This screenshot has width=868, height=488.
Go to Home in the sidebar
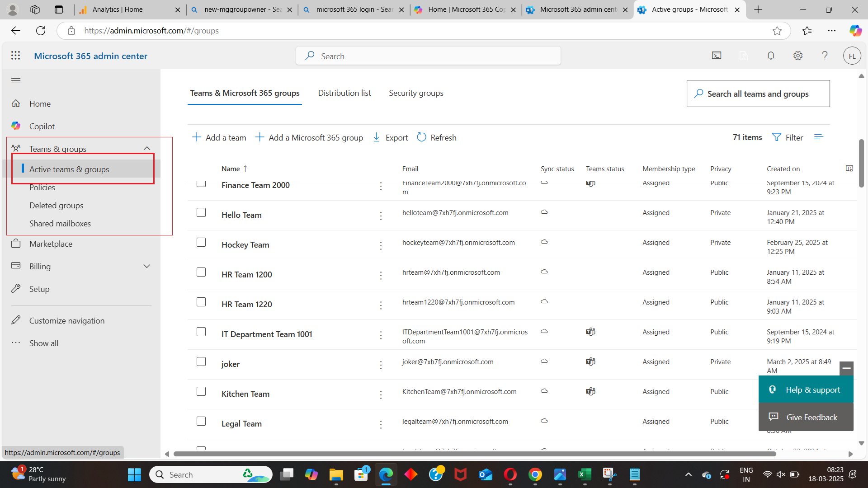40,103
